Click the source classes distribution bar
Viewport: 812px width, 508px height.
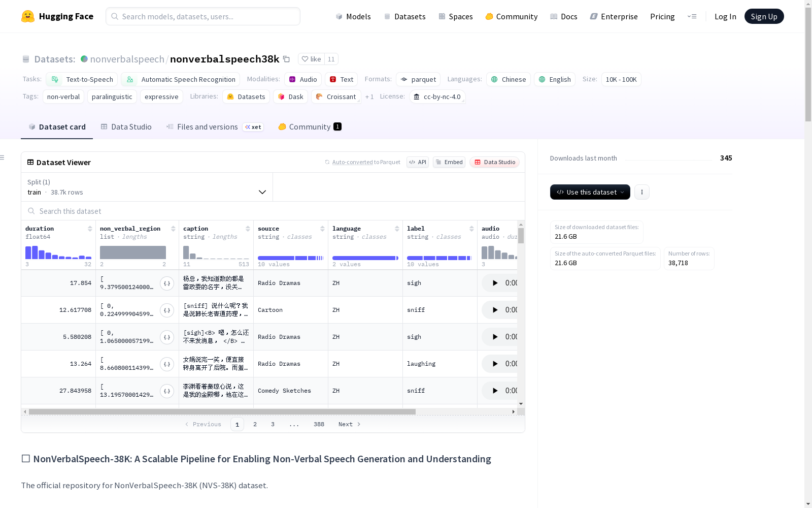point(291,258)
